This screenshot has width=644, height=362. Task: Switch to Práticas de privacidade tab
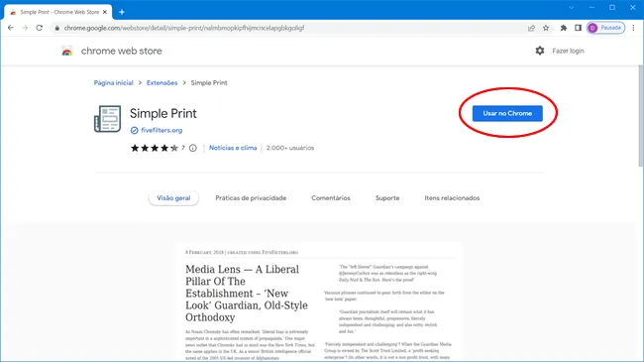point(251,198)
